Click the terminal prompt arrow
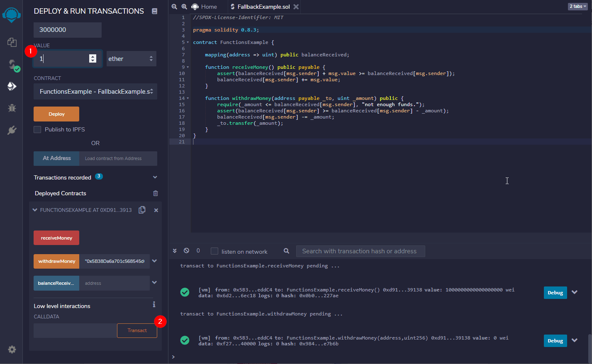Image resolution: width=592 pixels, height=364 pixels. click(x=173, y=357)
